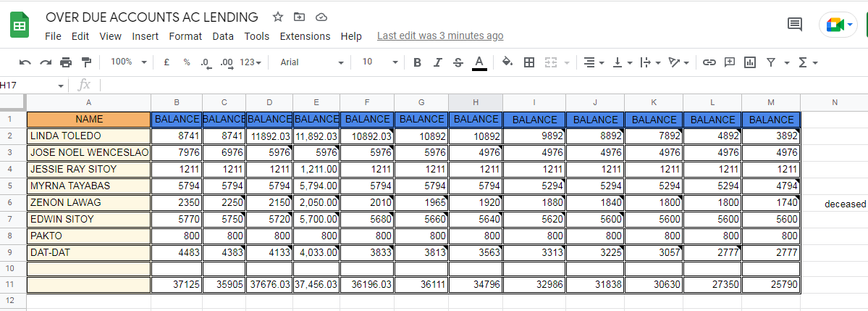Click the Redo arrow icon

(x=46, y=62)
